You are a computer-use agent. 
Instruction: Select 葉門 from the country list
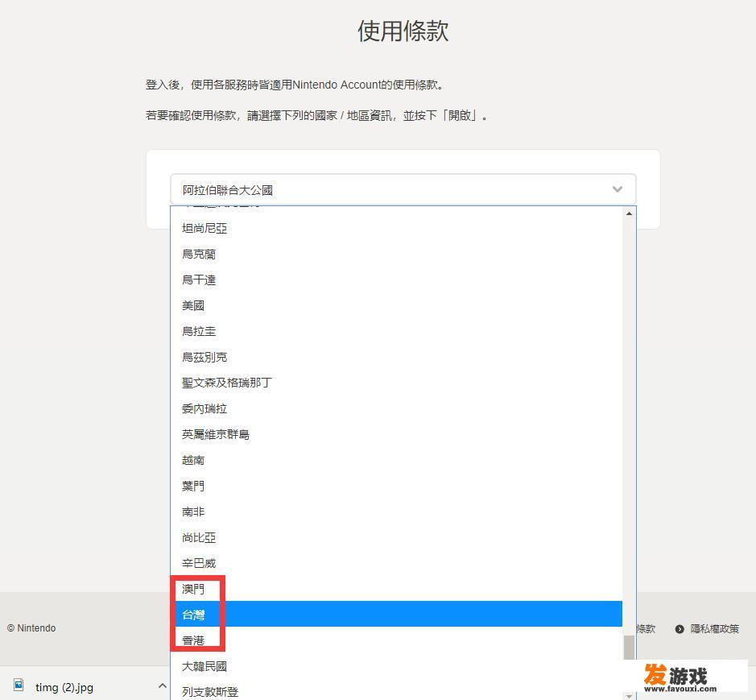coord(396,486)
